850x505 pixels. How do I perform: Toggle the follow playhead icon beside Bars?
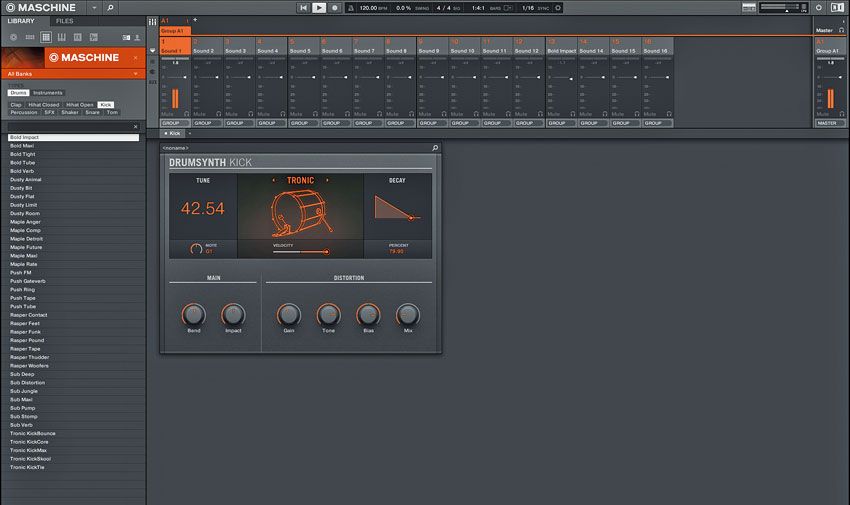[x=507, y=8]
